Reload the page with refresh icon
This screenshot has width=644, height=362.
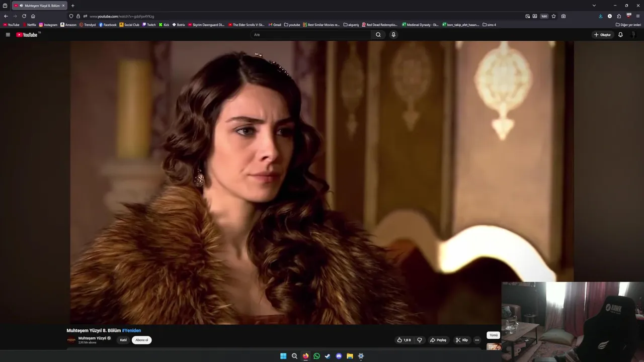pyautogui.click(x=24, y=16)
